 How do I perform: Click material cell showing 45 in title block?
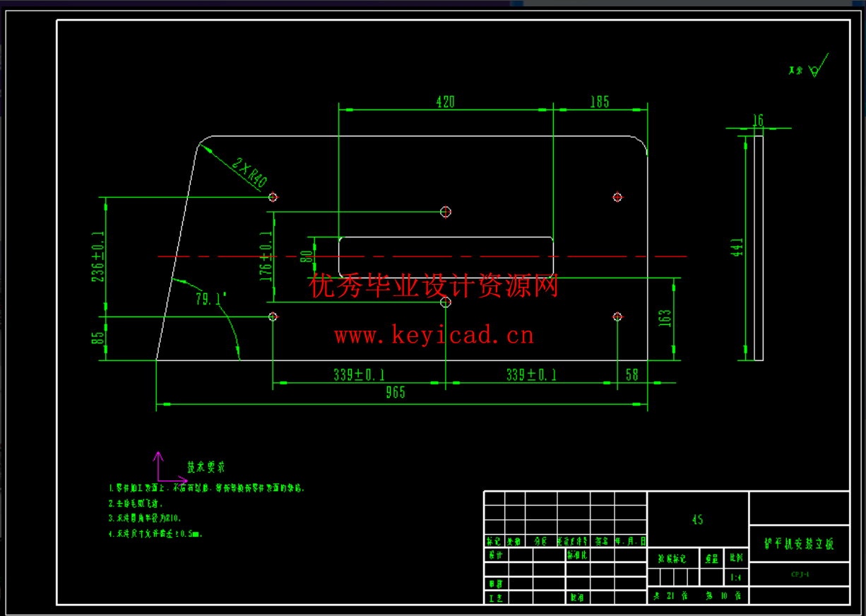click(697, 520)
